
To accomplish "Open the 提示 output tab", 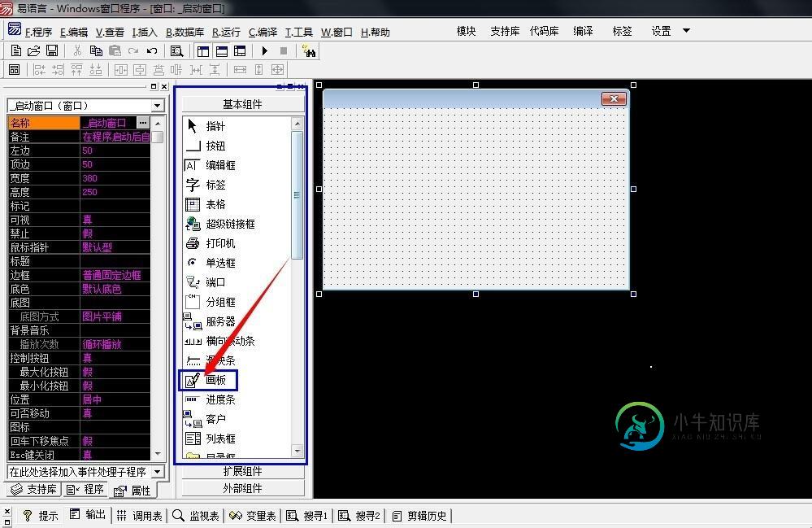I will (x=41, y=516).
